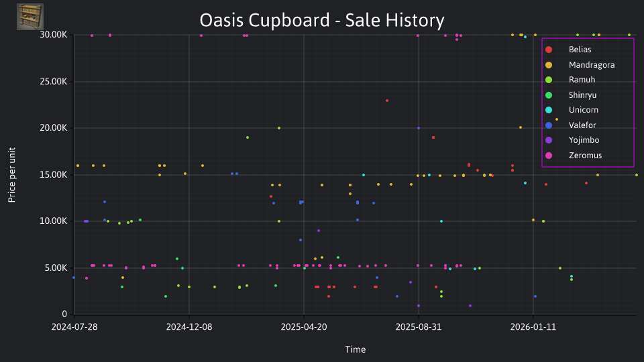Click the 2024-12-08 x-axis date label
Viewport: 644px width, 362px height.
coord(189,327)
